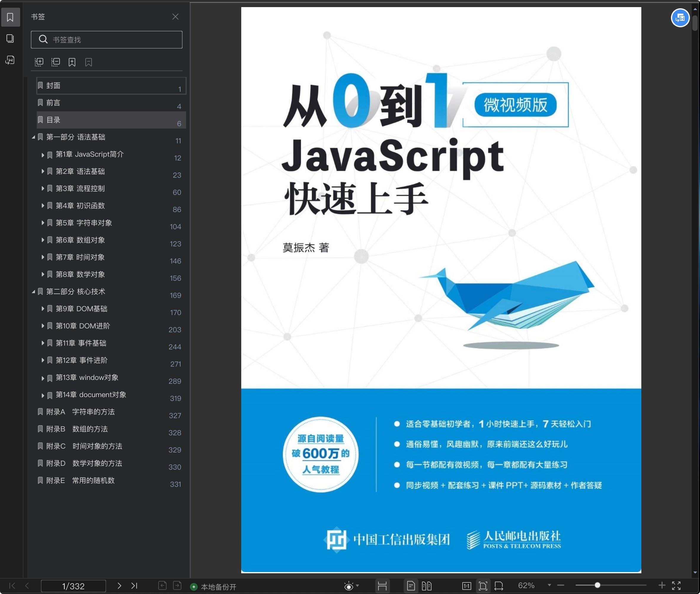Collapse 第二部分 核心技术 section
This screenshot has height=594, width=700.
pyautogui.click(x=33, y=292)
